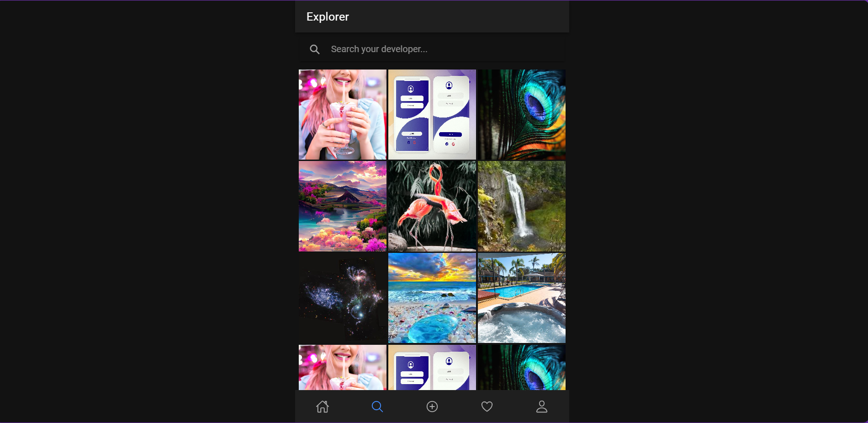Viewport: 868px width, 423px height.
Task: Open the purple login screen mockup in top row
Action: click(x=432, y=114)
